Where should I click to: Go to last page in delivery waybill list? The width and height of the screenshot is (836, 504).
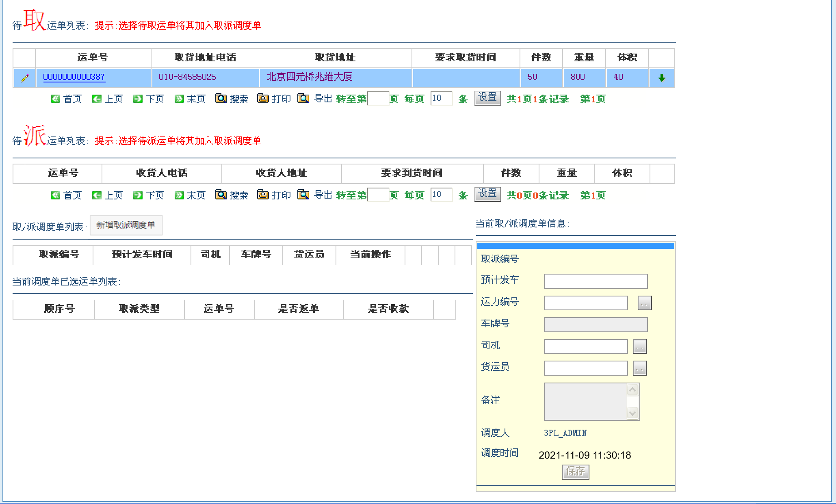click(x=190, y=195)
